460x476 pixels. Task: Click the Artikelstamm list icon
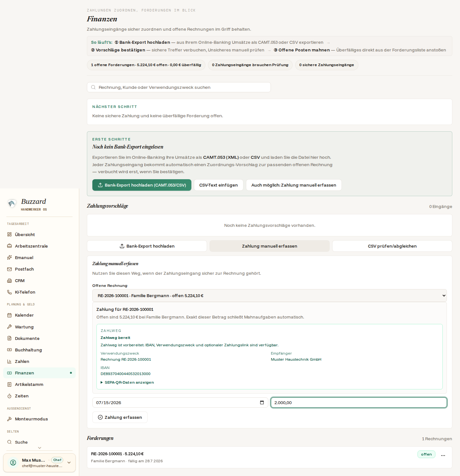tap(9, 384)
